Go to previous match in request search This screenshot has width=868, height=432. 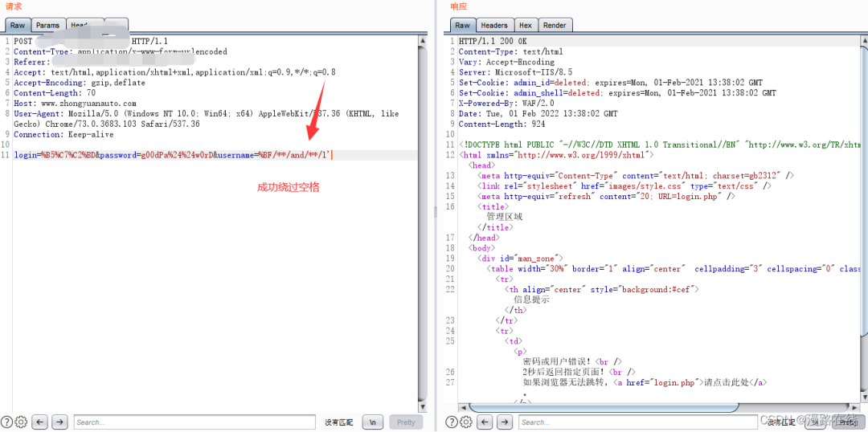tap(39, 422)
